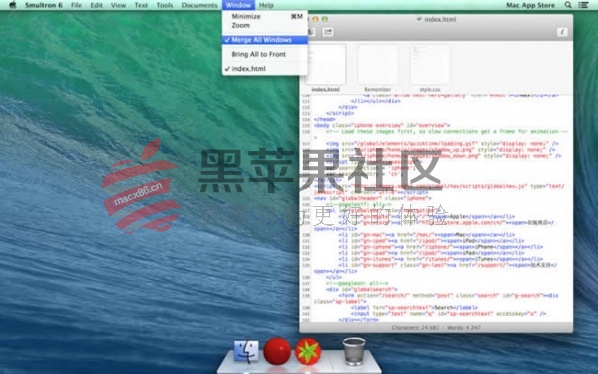Open the Text menu
598x374 pixels.
pos(141,5)
